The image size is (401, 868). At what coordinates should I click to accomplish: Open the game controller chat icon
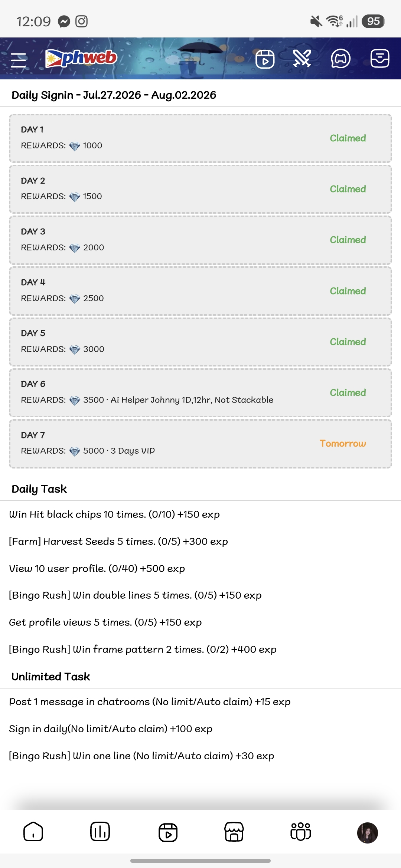[340, 59]
